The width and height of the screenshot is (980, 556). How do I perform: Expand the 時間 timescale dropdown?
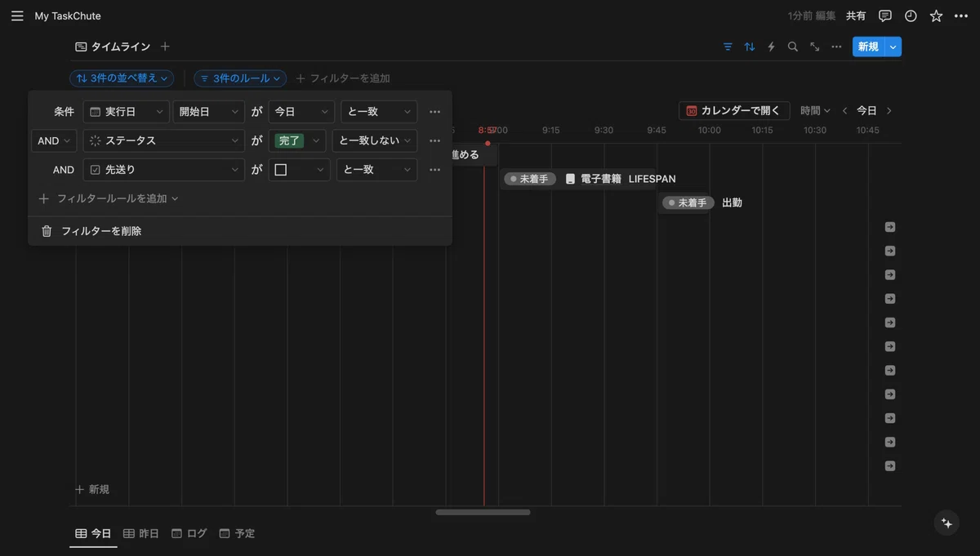coord(815,111)
